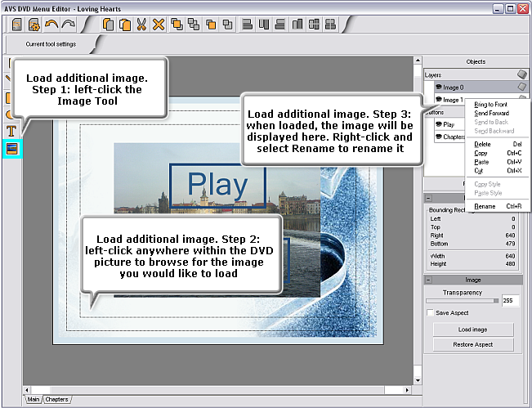This screenshot has height=408, width=532.
Task: Click the Play button on the DVD canvas
Action: point(217,185)
